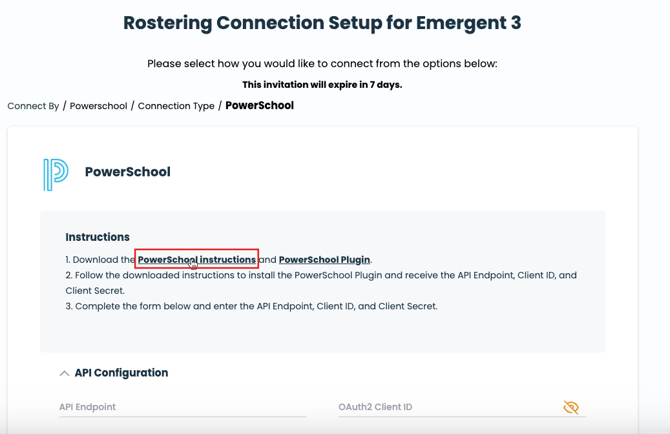Download the PowerSchool Plugin link
Image resolution: width=670 pixels, height=434 pixels.
pos(324,260)
